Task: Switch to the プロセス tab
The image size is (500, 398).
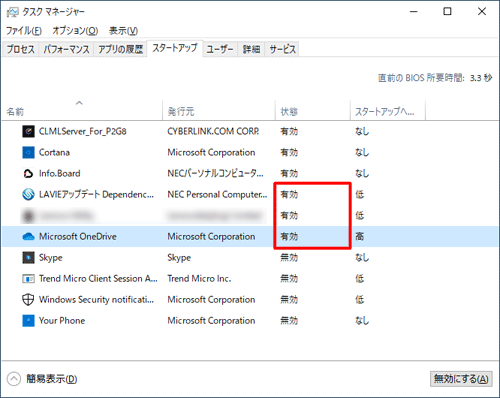Action: tap(21, 49)
